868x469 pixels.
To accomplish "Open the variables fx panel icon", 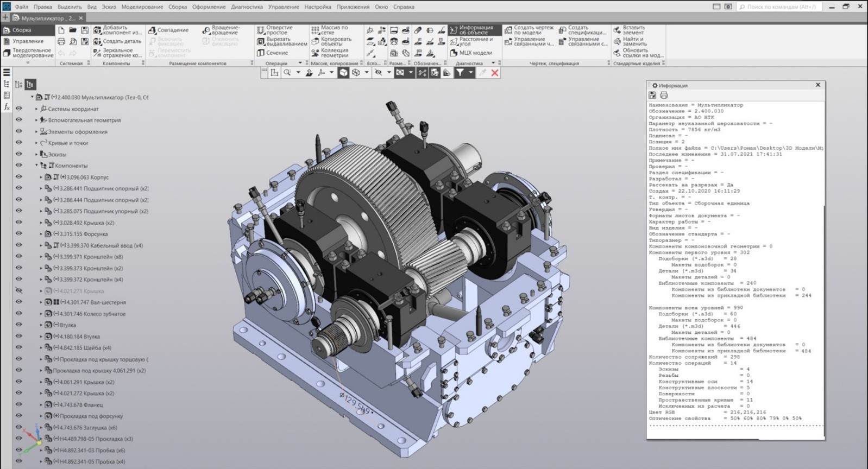I will point(7,107).
